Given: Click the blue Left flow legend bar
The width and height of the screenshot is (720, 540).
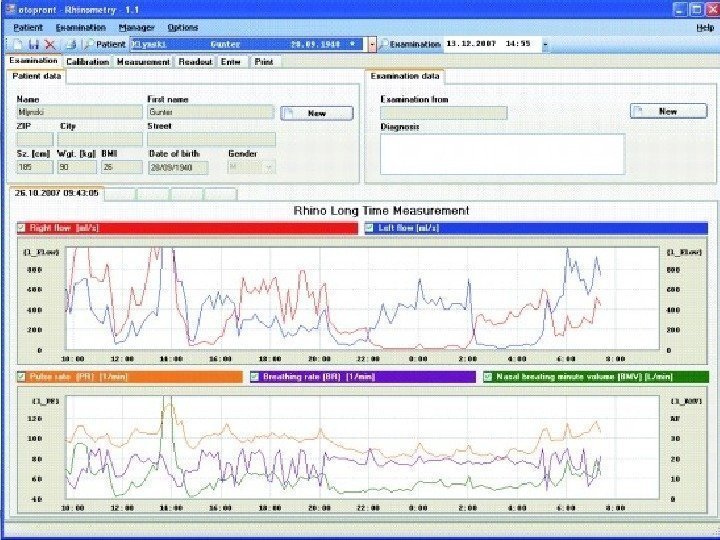Looking at the screenshot, I should pyautogui.click(x=536, y=228).
